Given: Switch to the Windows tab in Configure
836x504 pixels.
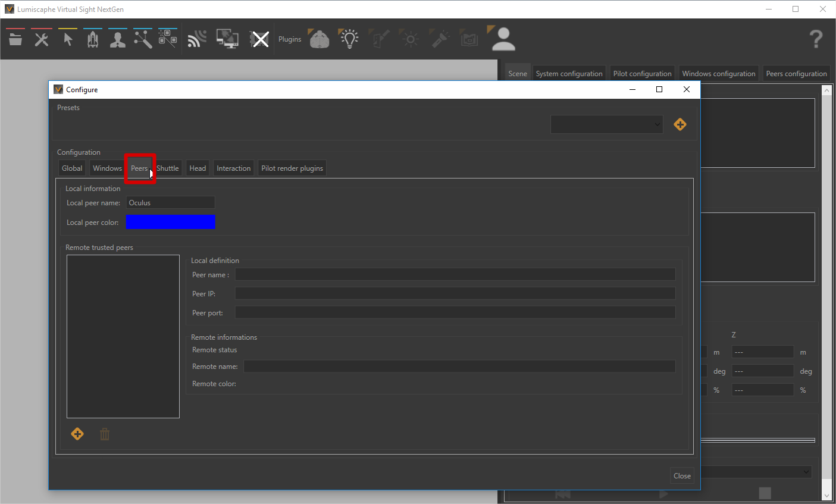Looking at the screenshot, I should pos(107,168).
